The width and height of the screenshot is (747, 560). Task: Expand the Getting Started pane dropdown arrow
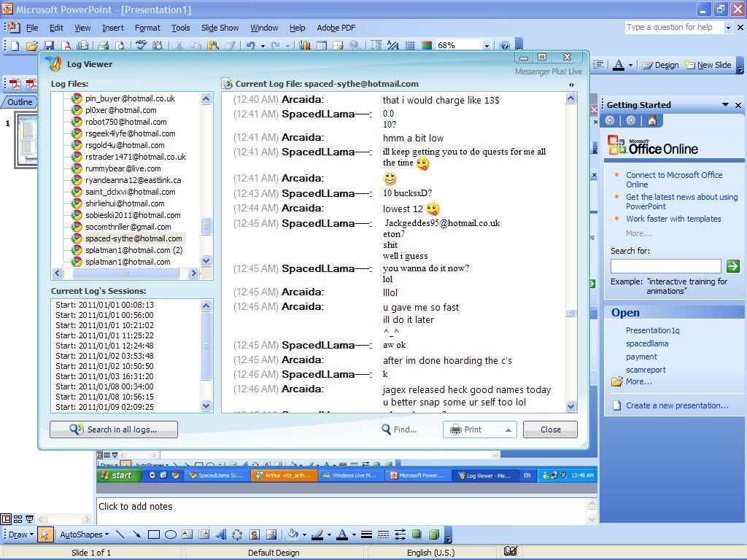click(725, 105)
